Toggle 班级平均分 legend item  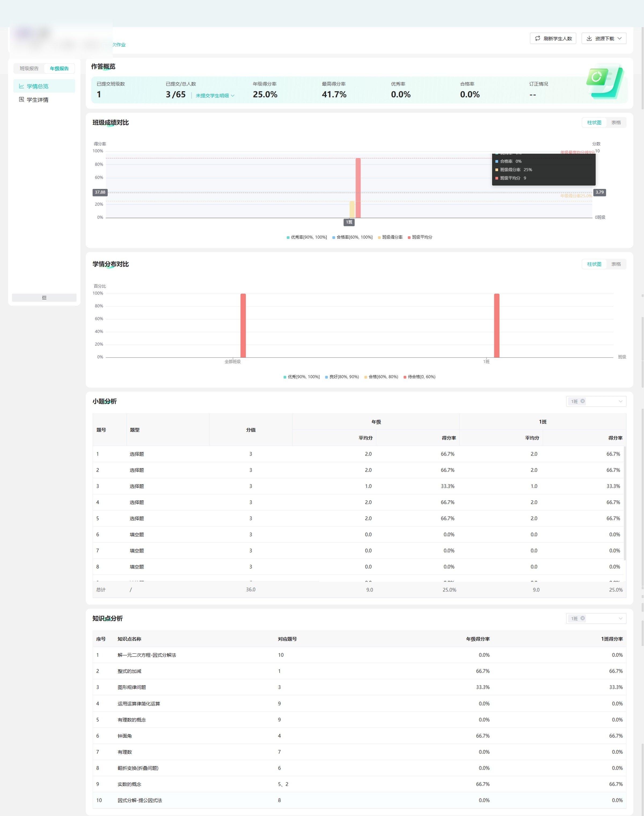point(420,237)
